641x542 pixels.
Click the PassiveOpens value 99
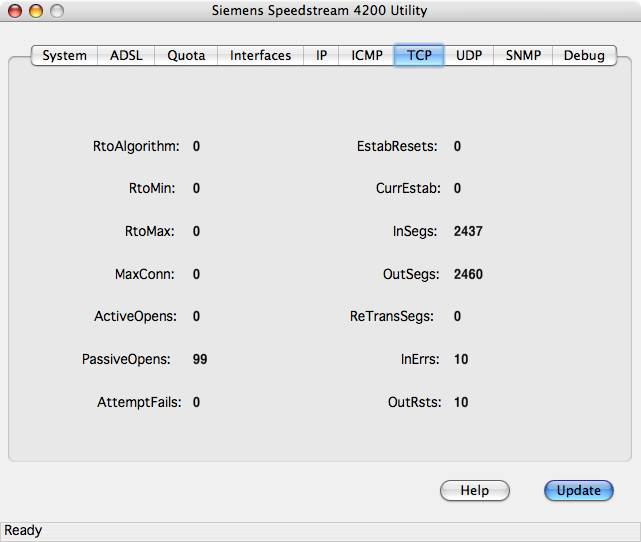point(200,359)
